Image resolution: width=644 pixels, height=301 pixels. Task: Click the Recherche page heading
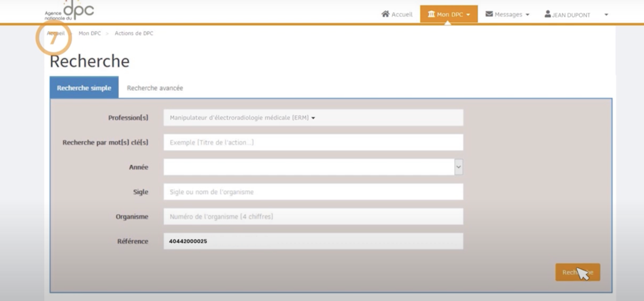coord(90,61)
